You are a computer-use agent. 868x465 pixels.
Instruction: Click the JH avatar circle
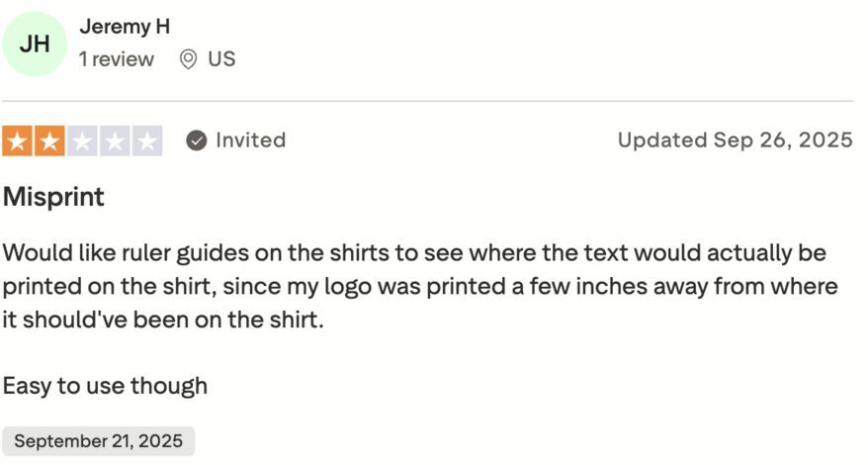(35, 44)
